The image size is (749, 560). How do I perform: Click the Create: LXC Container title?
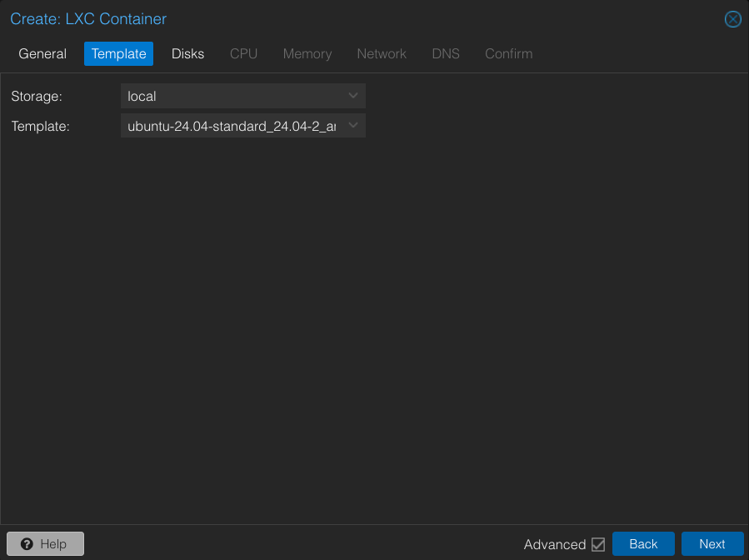pos(88,18)
